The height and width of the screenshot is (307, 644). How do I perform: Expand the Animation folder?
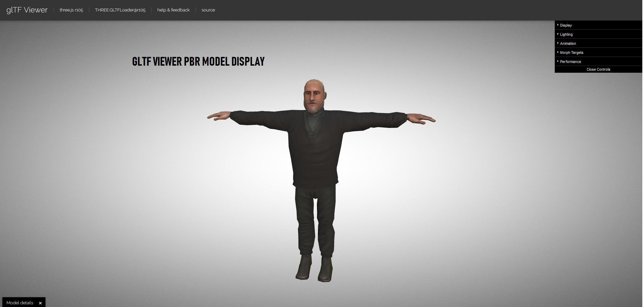[598, 43]
